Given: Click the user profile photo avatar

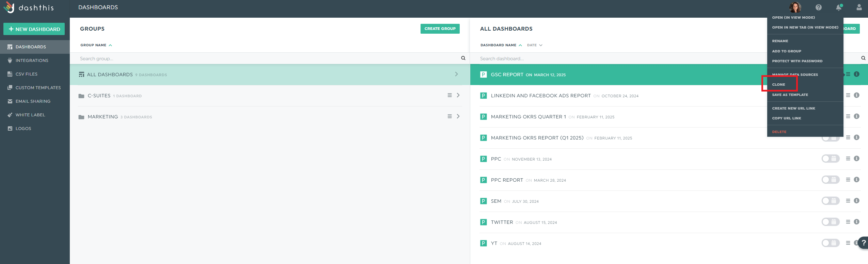Looking at the screenshot, I should coord(795,7).
